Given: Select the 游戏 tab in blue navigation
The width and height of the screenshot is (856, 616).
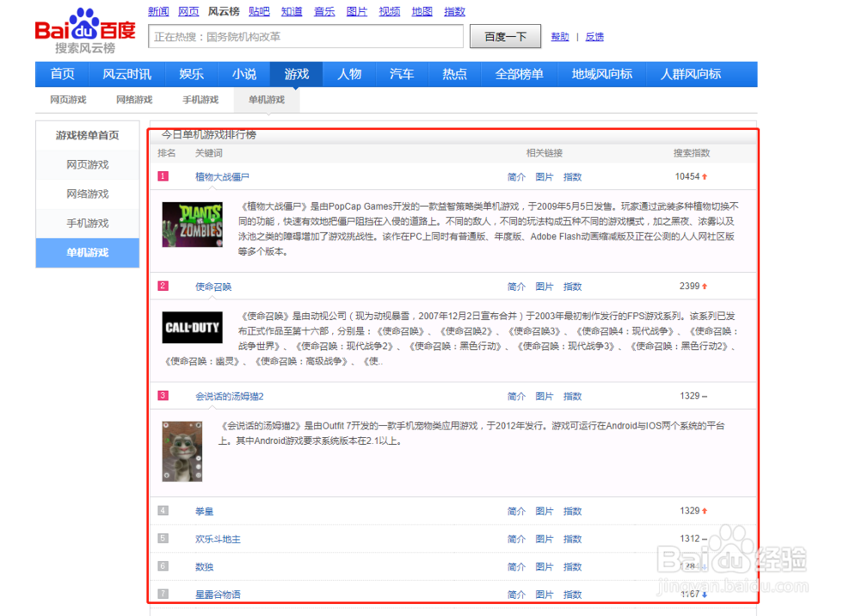Looking at the screenshot, I should tap(296, 74).
